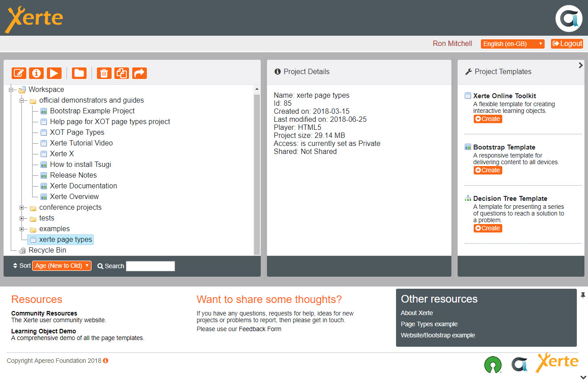Click into the Search input field
Screen dimensions: 588x382
[x=150, y=266]
